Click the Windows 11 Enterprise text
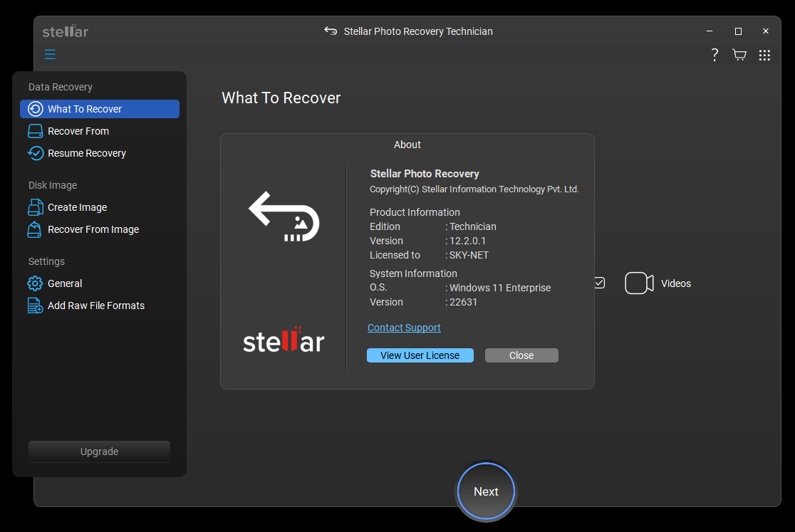This screenshot has height=532, width=795. pyautogui.click(x=500, y=288)
